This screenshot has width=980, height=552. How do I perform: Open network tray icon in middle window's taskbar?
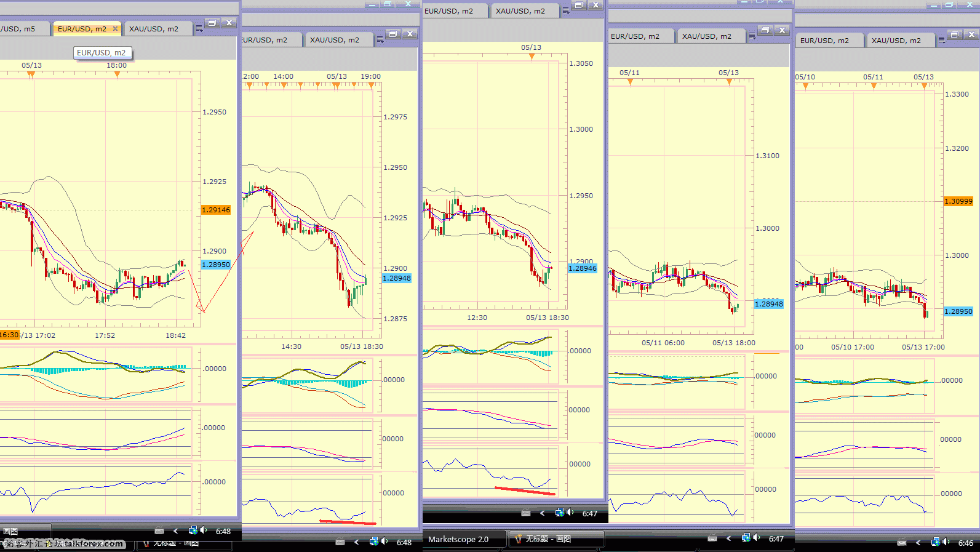tap(559, 512)
